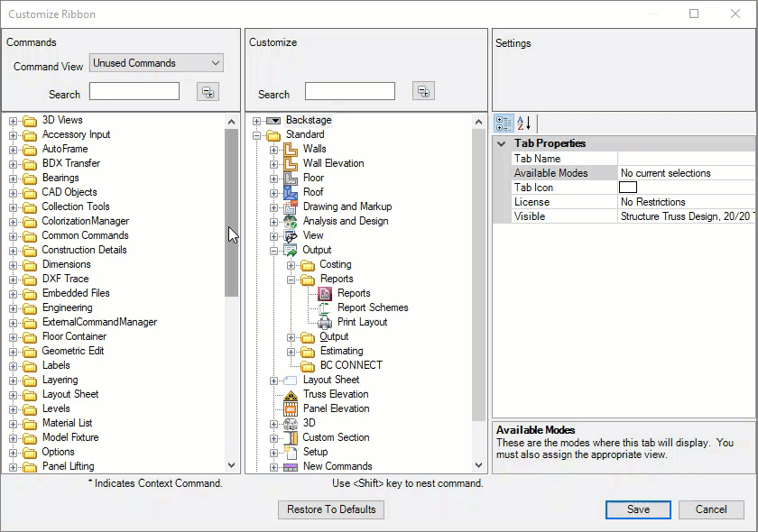Collapse the Reports folder node
This screenshot has width=758, height=532.
(x=291, y=280)
